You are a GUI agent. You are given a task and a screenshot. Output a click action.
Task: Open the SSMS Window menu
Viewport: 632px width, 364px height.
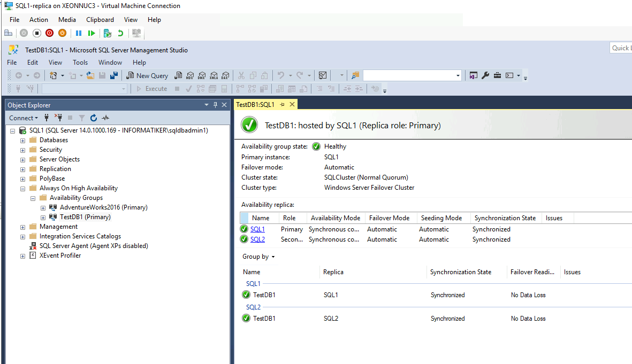point(110,63)
